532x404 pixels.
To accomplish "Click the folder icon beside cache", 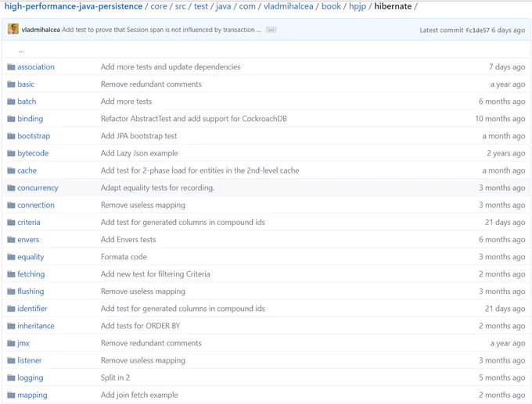I will coord(11,170).
